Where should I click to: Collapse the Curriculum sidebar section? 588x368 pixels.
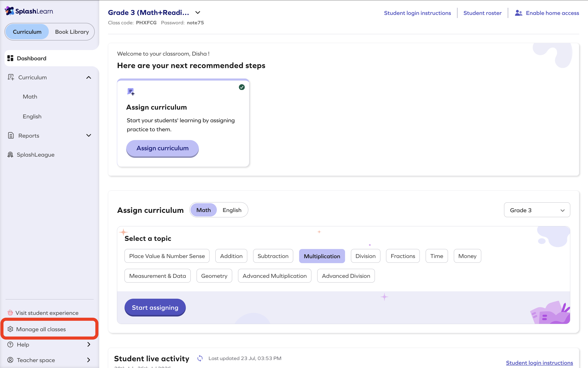[89, 77]
